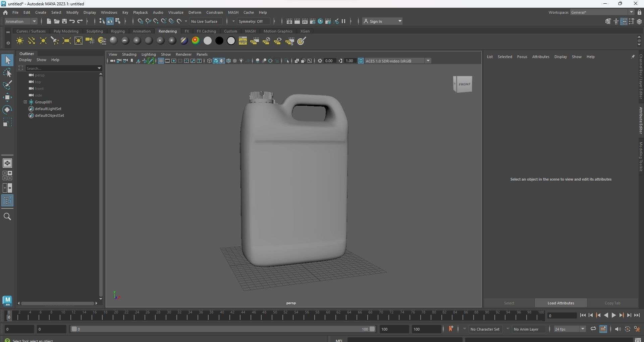Open the Render View clapperboard icon
The image size is (644, 342).
289,21
